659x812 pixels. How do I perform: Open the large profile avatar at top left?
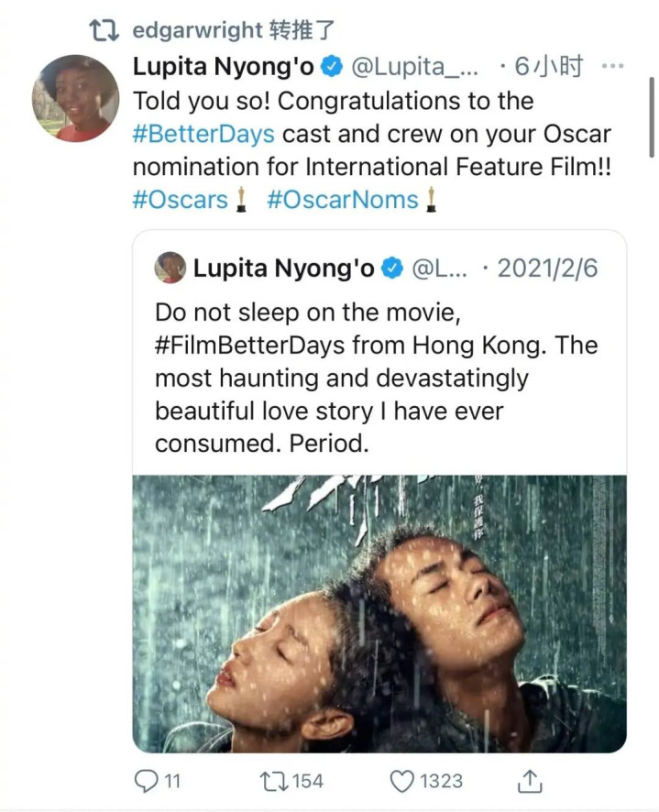tap(75, 97)
